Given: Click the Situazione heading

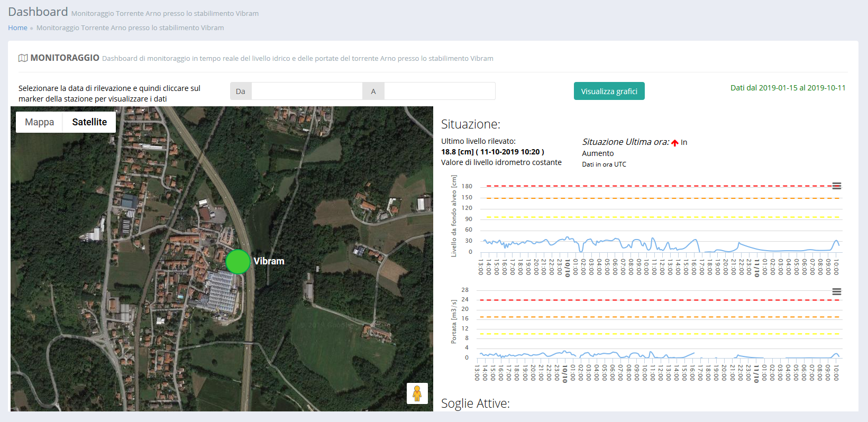Looking at the screenshot, I should 471,124.
